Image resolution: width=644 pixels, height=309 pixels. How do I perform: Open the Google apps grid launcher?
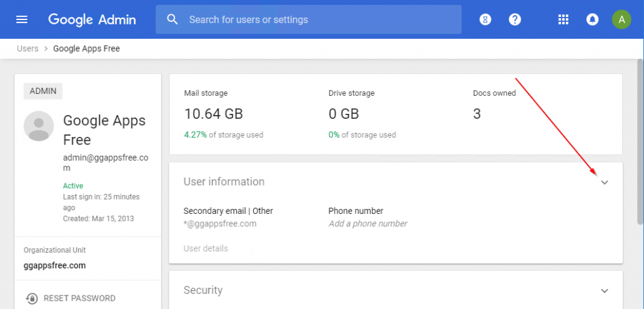tap(563, 19)
